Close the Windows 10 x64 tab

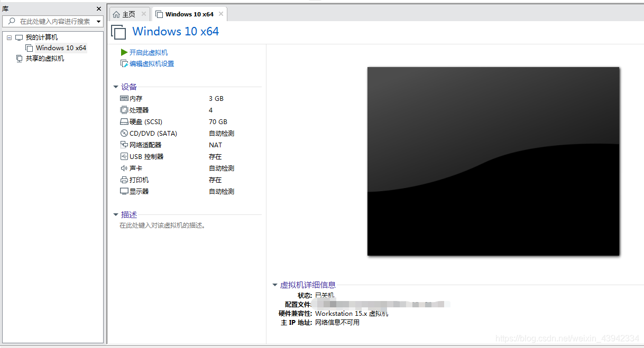[221, 14]
